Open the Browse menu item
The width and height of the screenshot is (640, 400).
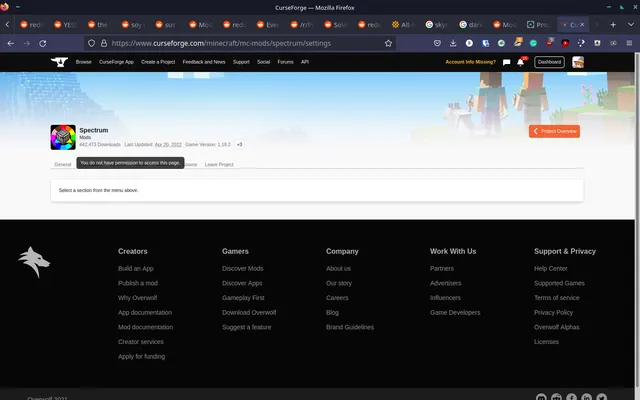84,62
